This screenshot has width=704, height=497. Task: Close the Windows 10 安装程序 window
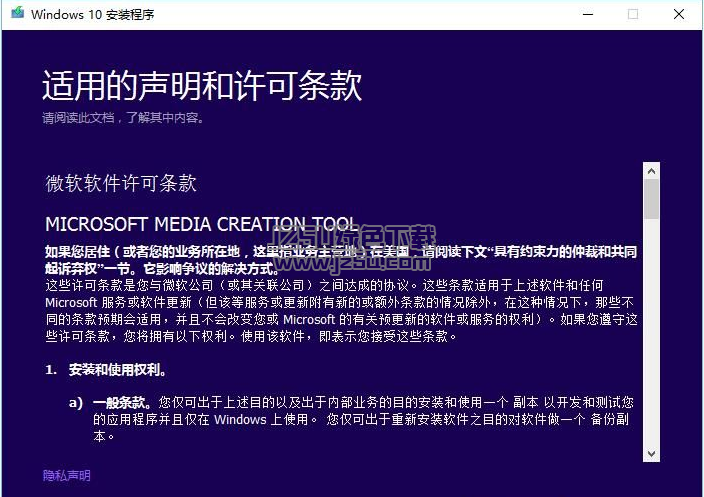click(679, 14)
